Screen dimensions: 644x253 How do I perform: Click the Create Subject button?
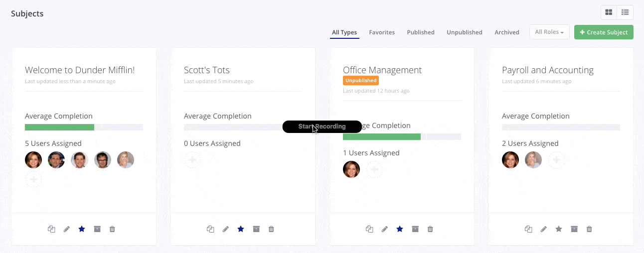[604, 32]
